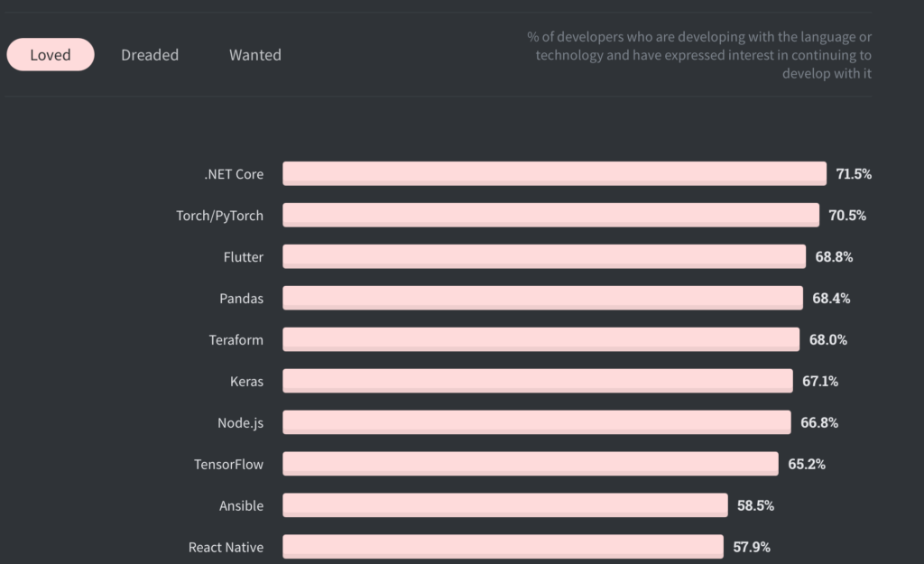Click the React Native bar
This screenshot has height=564, width=924.
tap(503, 547)
